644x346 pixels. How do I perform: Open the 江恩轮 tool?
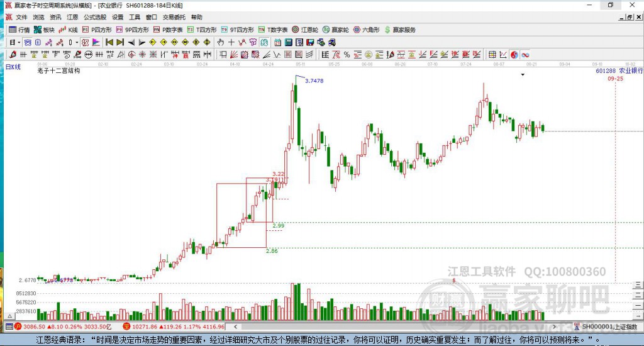click(x=305, y=30)
